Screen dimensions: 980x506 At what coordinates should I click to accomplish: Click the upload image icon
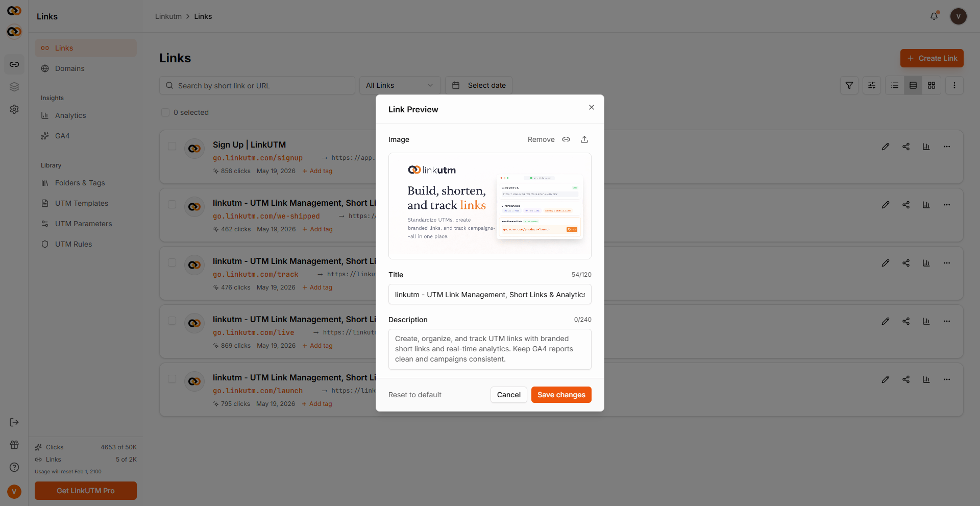584,139
